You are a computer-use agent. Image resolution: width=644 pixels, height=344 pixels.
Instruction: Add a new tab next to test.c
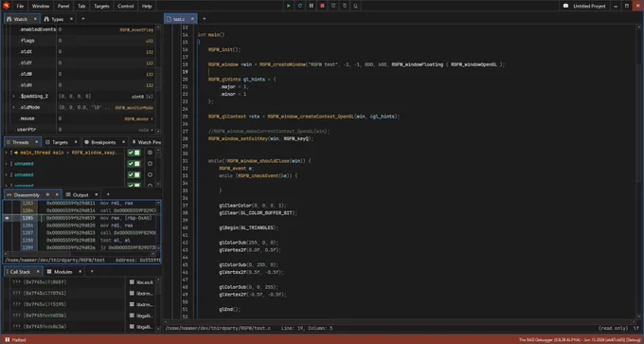204,19
